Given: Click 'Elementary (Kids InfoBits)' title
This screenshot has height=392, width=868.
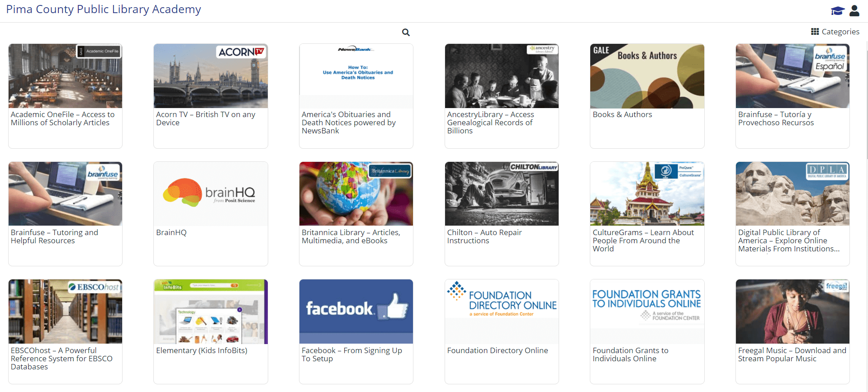Looking at the screenshot, I should tap(202, 350).
